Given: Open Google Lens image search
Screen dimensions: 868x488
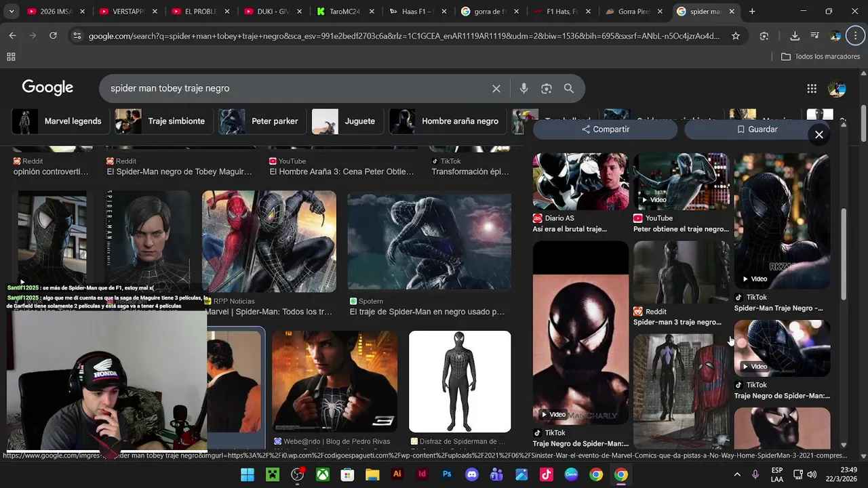Looking at the screenshot, I should point(547,88).
